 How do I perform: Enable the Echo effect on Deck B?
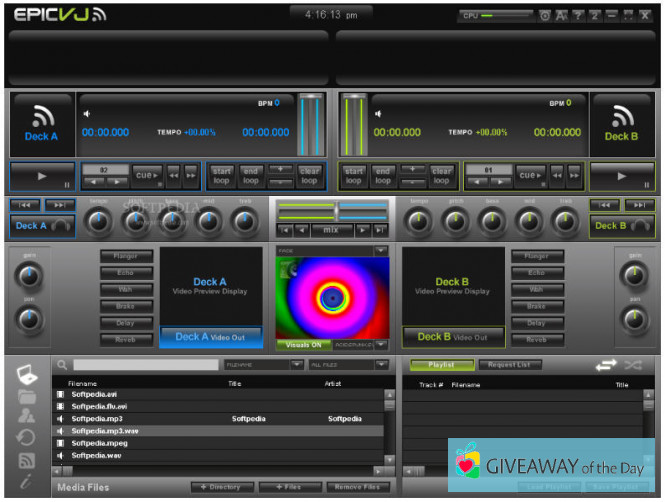coord(537,273)
